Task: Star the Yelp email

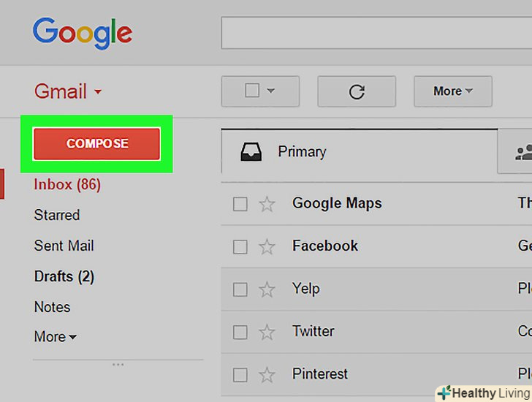Action: click(x=267, y=289)
